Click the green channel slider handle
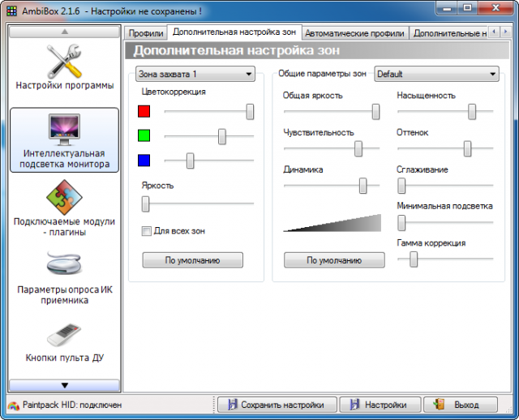 (222, 136)
